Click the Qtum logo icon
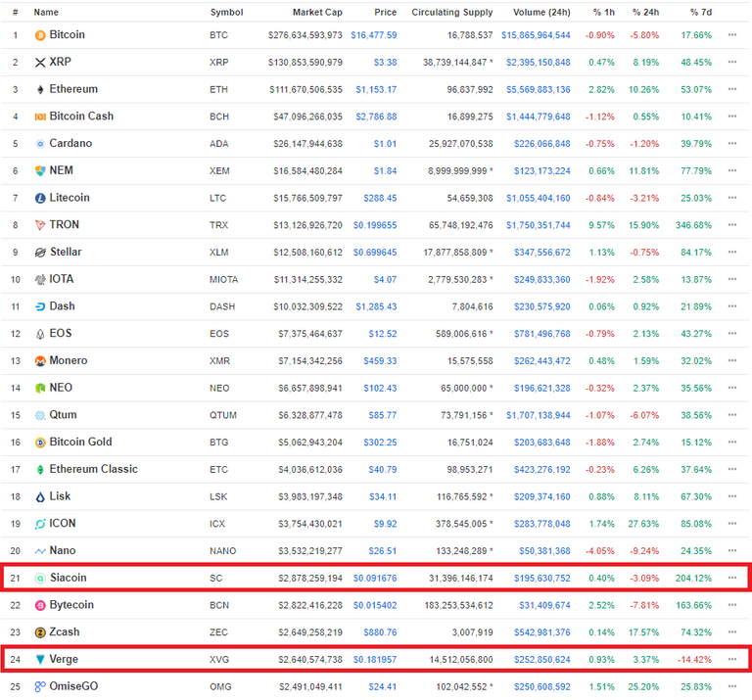 coord(40,415)
